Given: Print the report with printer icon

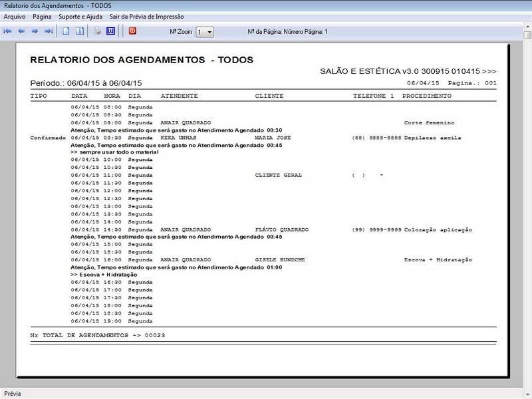Looking at the screenshot, I should tap(97, 31).
